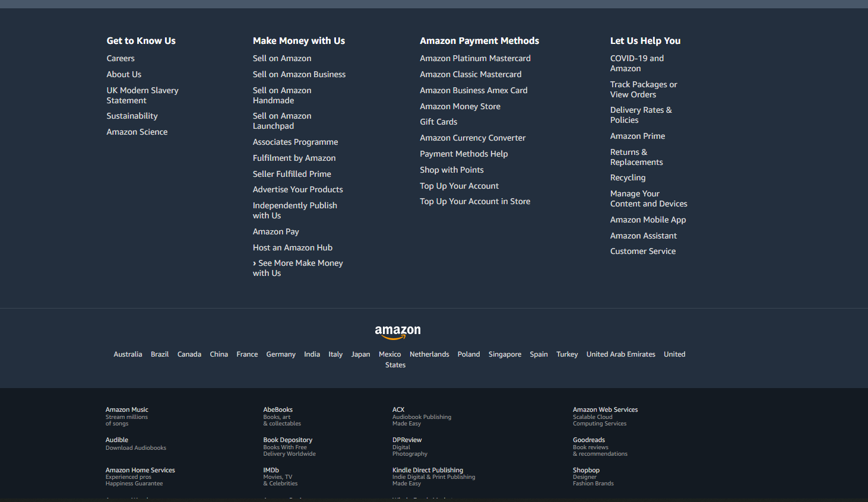Choose the China country site

(219, 354)
